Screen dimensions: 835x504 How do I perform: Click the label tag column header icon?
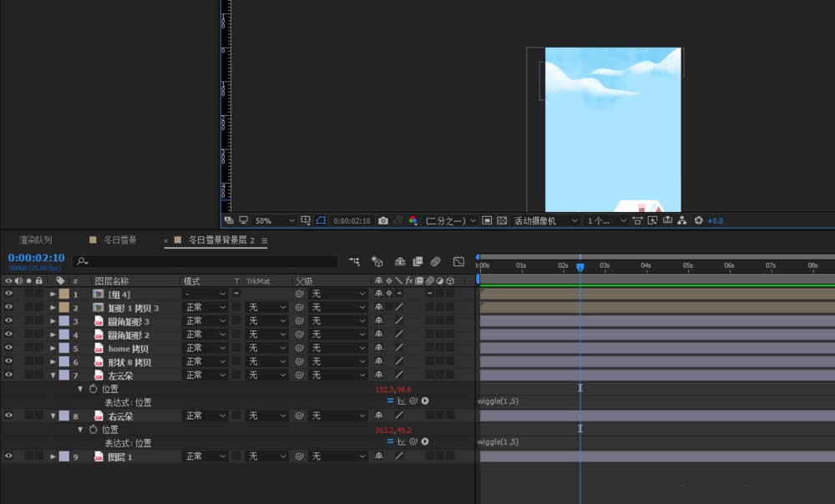[x=60, y=281]
